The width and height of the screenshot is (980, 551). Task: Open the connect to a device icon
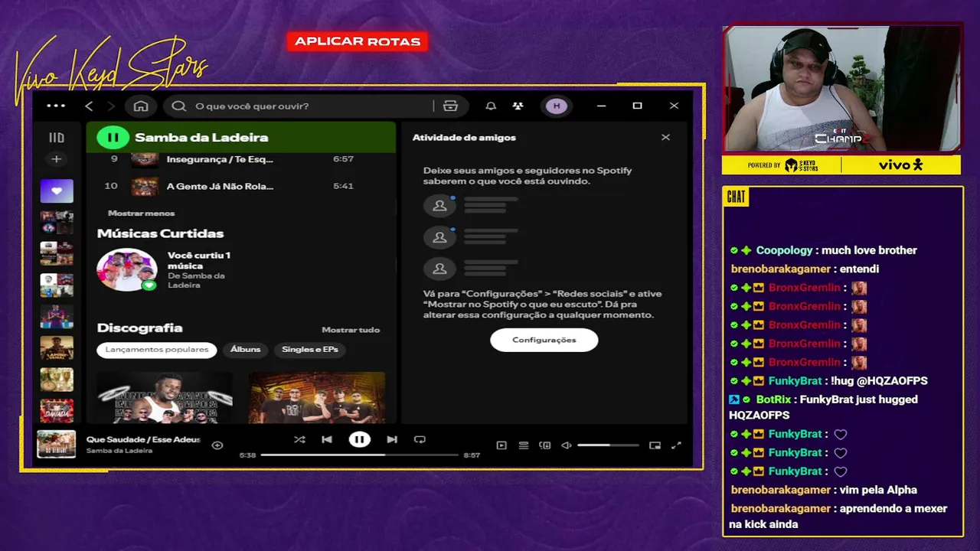545,445
